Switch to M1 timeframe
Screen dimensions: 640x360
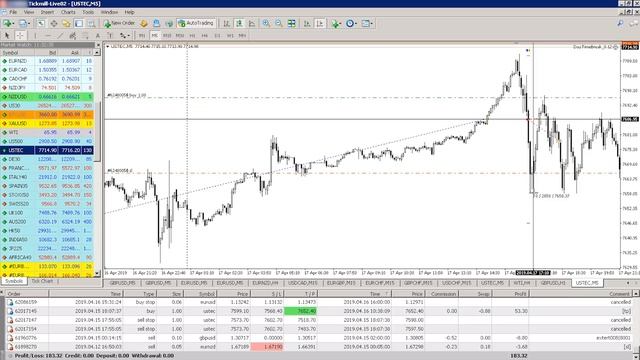point(142,36)
